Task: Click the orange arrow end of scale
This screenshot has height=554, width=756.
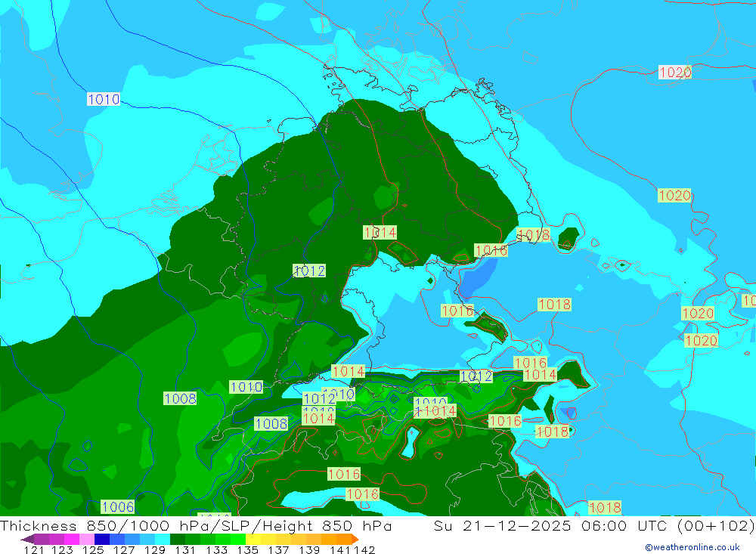Action: 355,539
